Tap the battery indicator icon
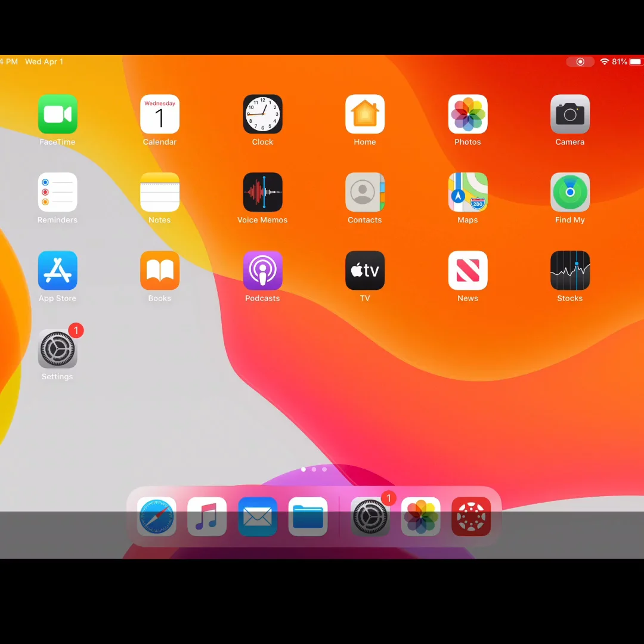The height and width of the screenshot is (644, 644). 636,61
